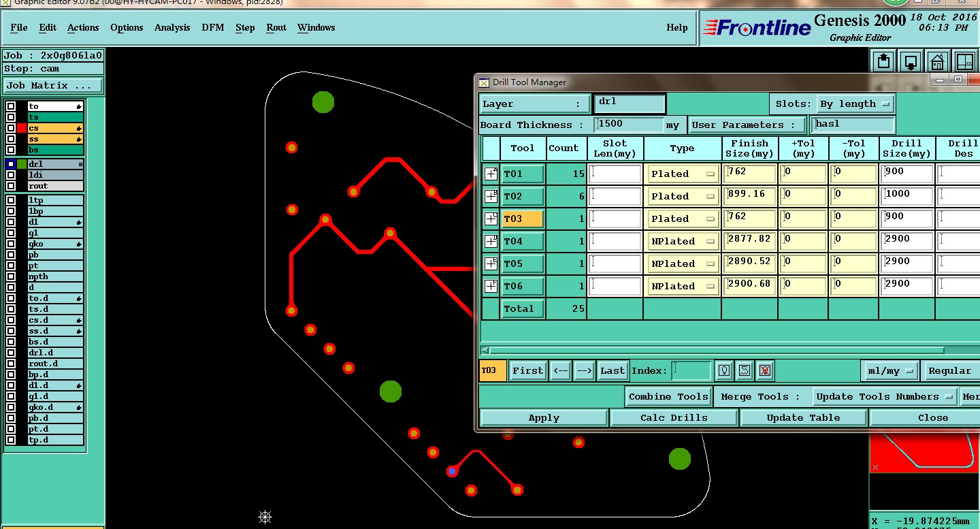Toggle the display checkbox for layer 'ts'

pos(11,117)
